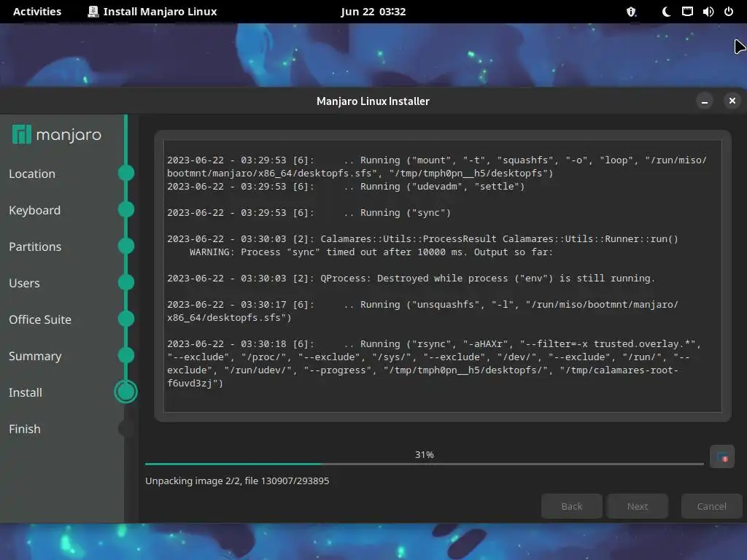Click the Next button
Image resolution: width=747 pixels, height=560 pixels.
click(x=638, y=506)
